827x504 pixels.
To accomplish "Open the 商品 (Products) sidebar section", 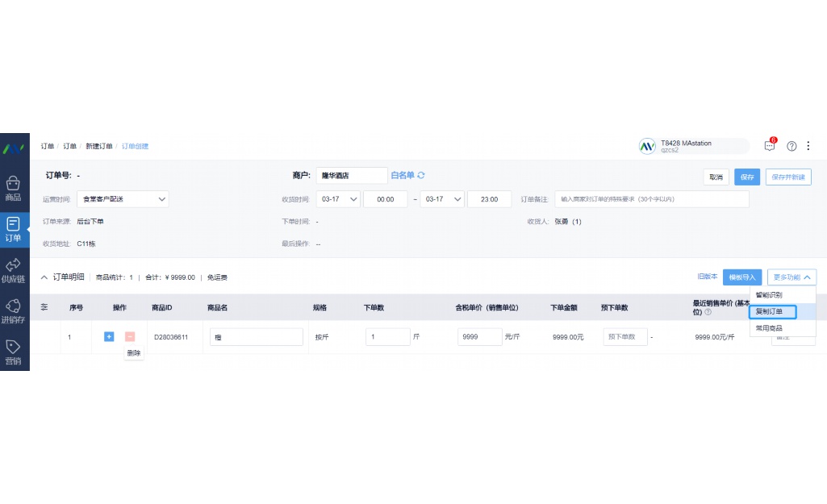I will point(14,189).
